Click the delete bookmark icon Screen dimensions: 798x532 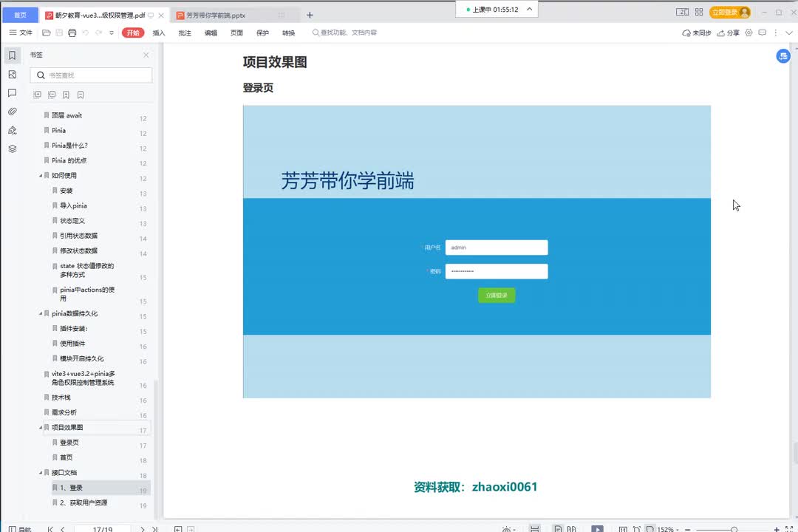coord(81,95)
